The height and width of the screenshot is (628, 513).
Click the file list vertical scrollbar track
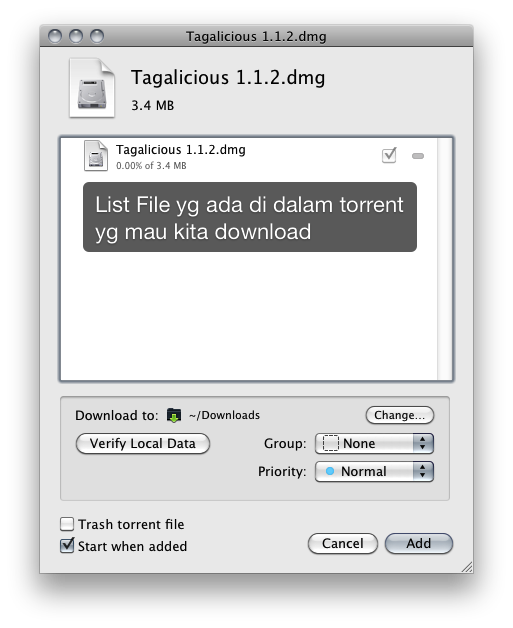point(445,259)
